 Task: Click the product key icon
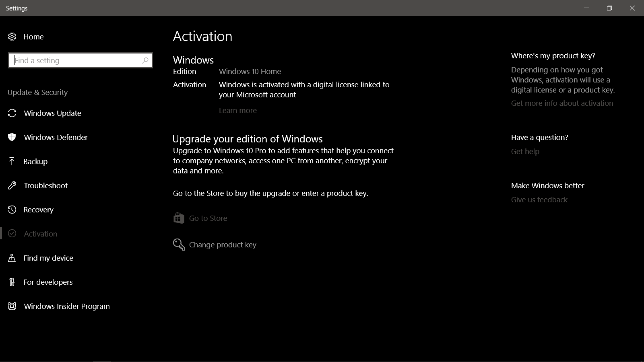(179, 245)
